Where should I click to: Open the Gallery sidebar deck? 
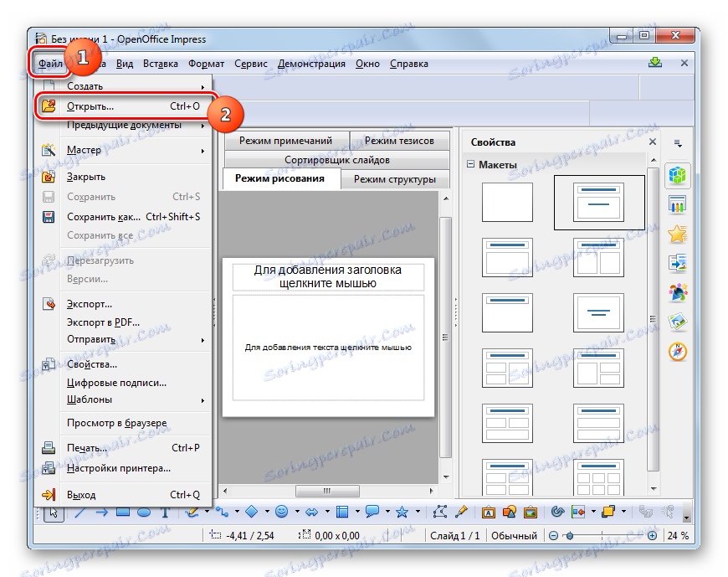click(678, 322)
